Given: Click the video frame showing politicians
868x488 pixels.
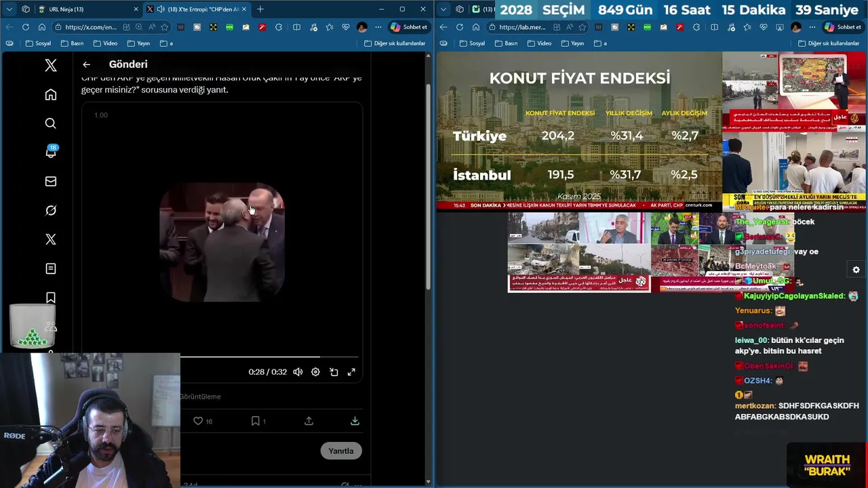Looking at the screenshot, I should [x=222, y=242].
